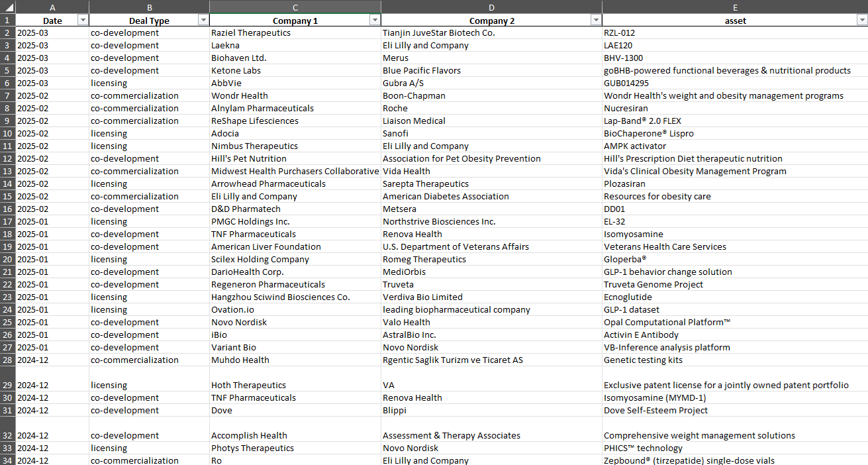Click the EL-32 cell

(x=735, y=222)
